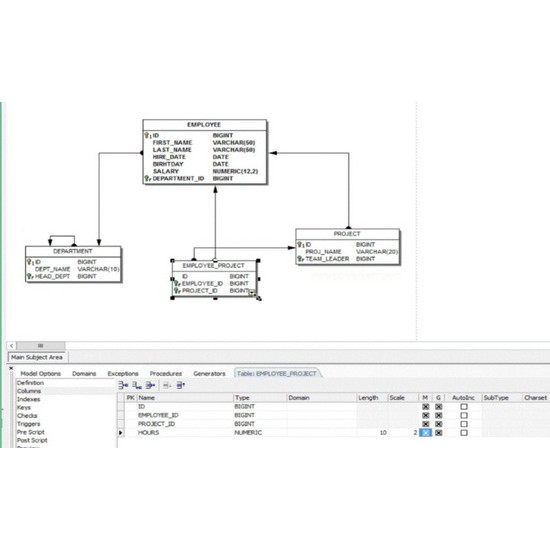The width and height of the screenshot is (550, 550).
Task: Click primary key icon of DEPARTMENT ID
Action: click(30, 262)
